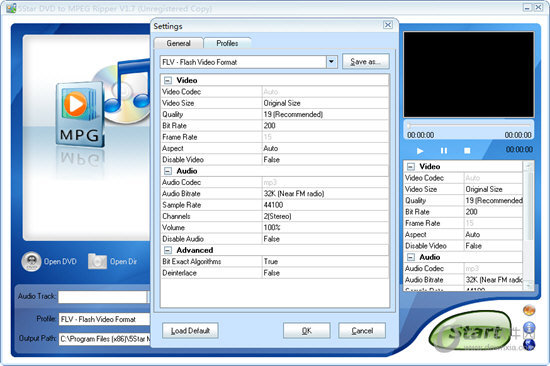Click the black video preview area
Viewport: 550px width, 366px height.
click(x=469, y=75)
